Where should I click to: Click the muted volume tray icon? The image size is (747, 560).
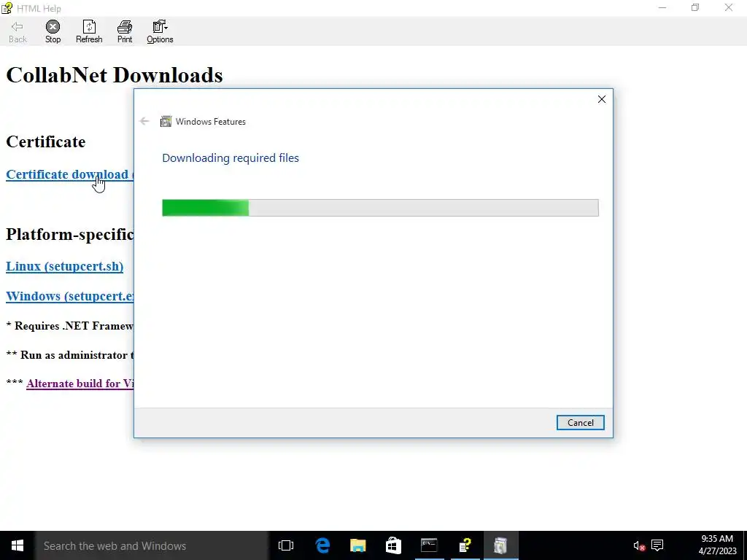pyautogui.click(x=638, y=545)
